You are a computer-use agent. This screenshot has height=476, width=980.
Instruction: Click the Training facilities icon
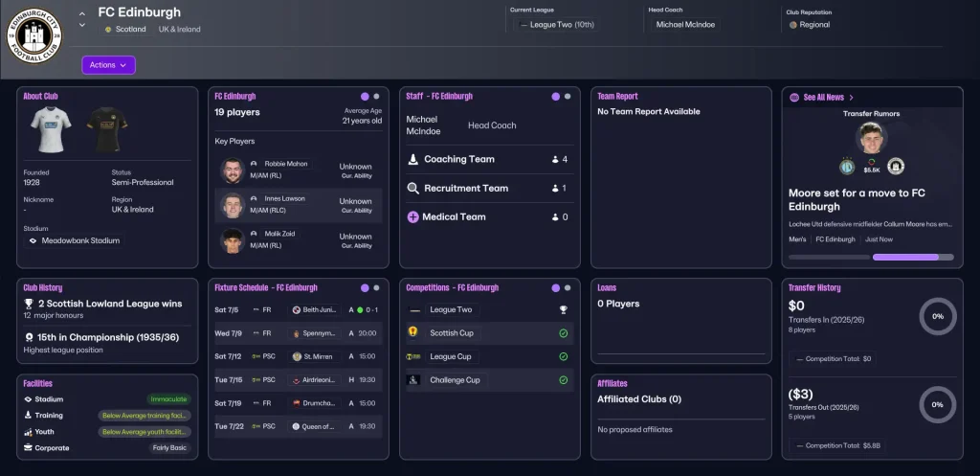28,416
